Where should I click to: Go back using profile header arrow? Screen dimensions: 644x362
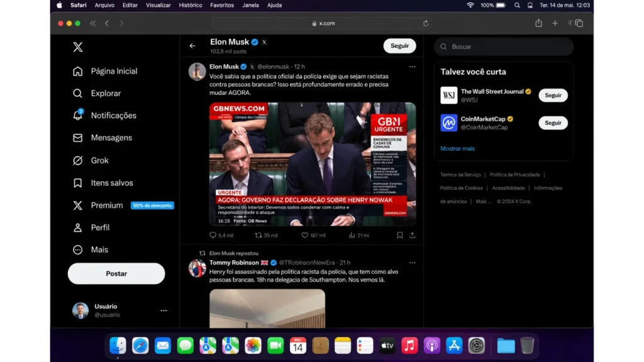click(192, 46)
